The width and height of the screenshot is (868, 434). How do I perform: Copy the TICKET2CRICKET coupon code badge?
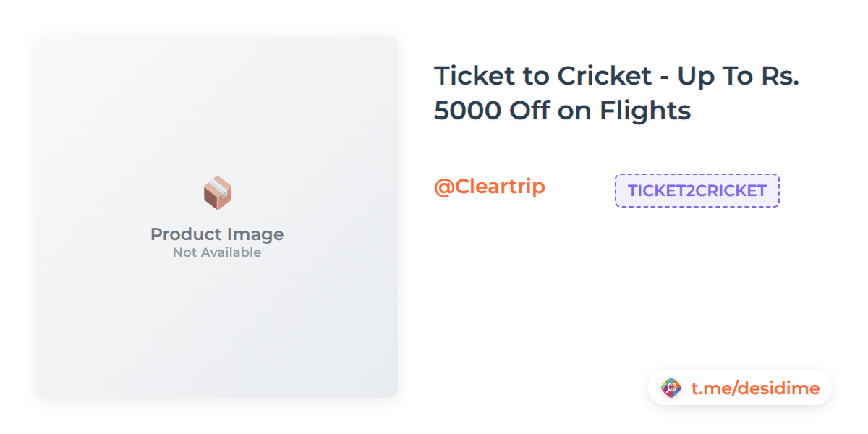(x=697, y=191)
